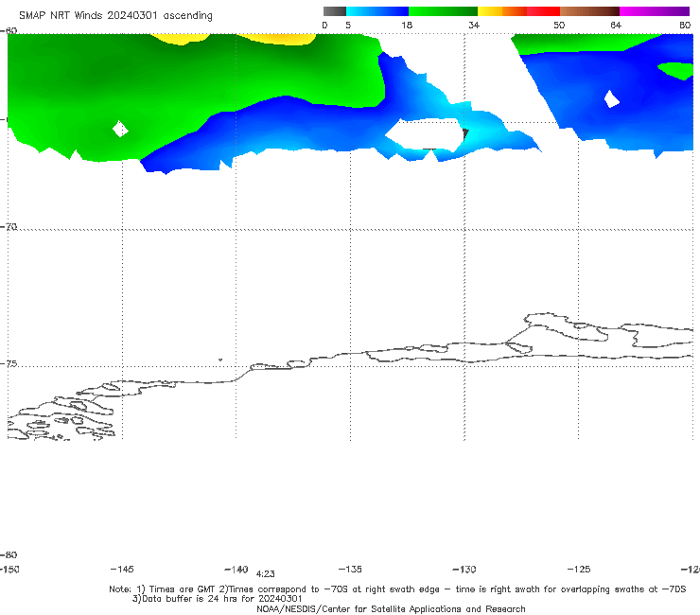Image resolution: width=700 pixels, height=615 pixels.
Task: Click the longitude label '-135'
Action: pos(350,569)
